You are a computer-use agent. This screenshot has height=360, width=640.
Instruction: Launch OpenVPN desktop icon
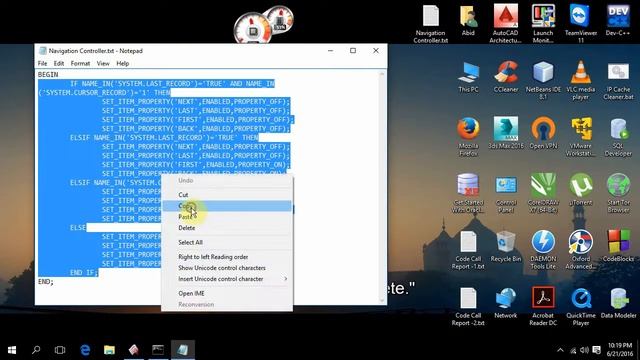[543, 133]
